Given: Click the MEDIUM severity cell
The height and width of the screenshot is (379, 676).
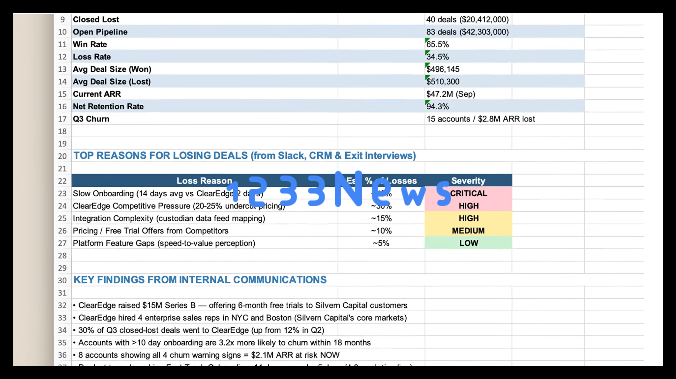Looking at the screenshot, I should [x=468, y=231].
